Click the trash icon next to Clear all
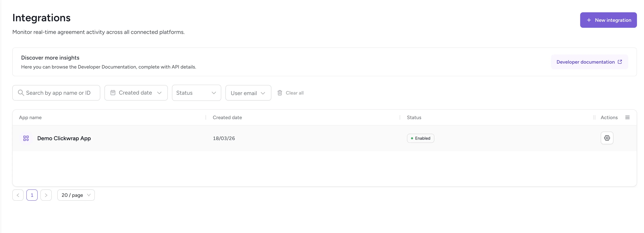Screen dimensions: 644x233 pyautogui.click(x=280, y=93)
